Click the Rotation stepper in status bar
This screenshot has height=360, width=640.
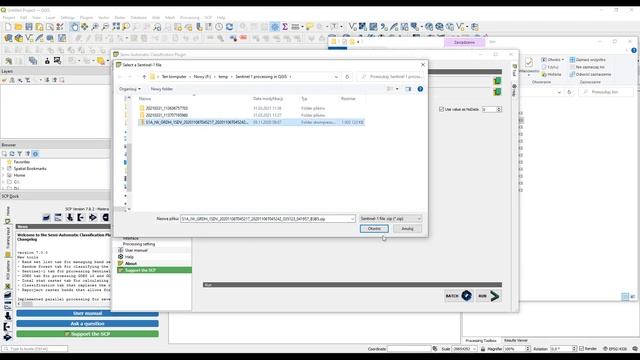[574, 349]
